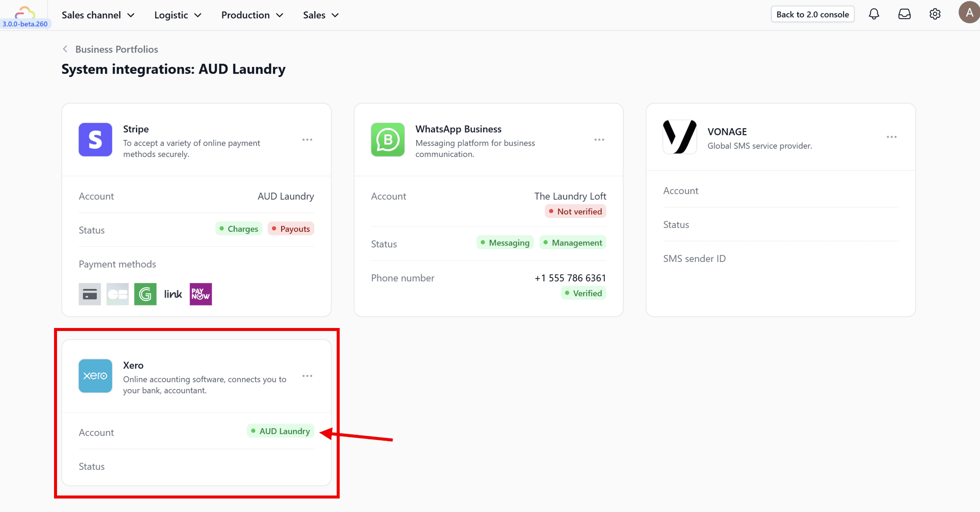Open the WhatsApp Business three-dot menu

point(599,139)
